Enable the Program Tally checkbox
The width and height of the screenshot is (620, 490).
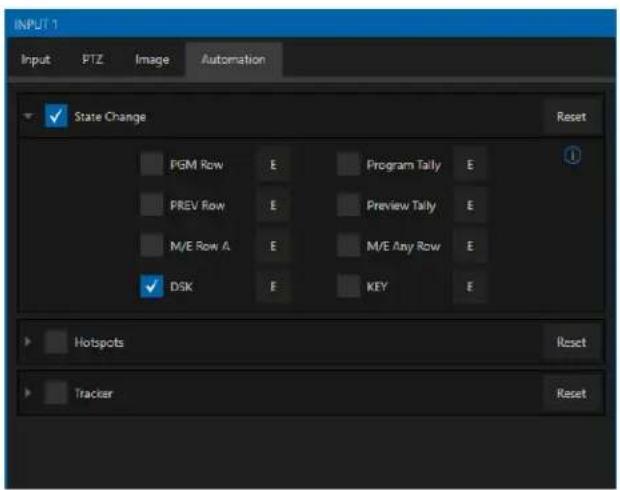coord(348,165)
